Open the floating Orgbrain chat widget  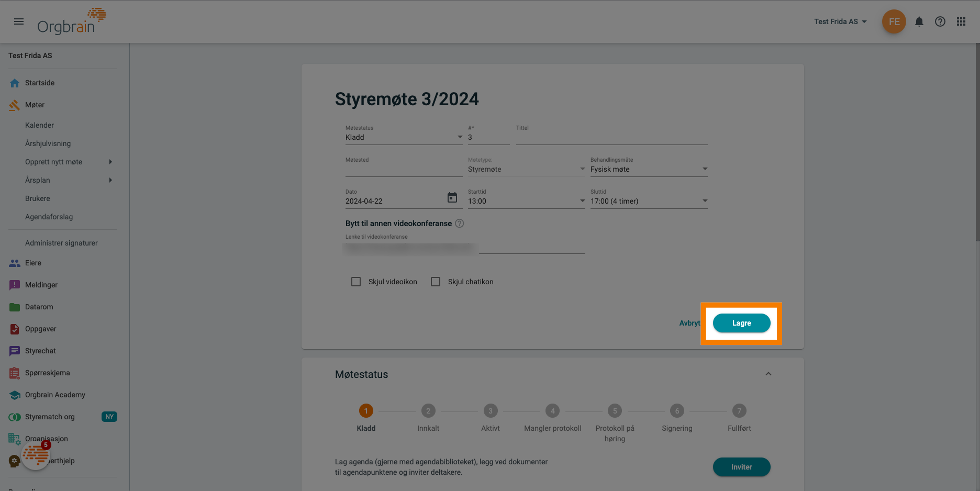click(x=36, y=455)
